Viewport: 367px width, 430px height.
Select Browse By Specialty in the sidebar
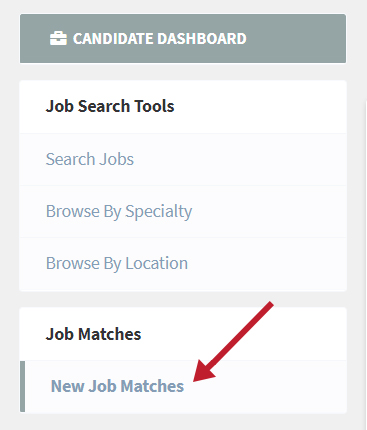(x=119, y=211)
